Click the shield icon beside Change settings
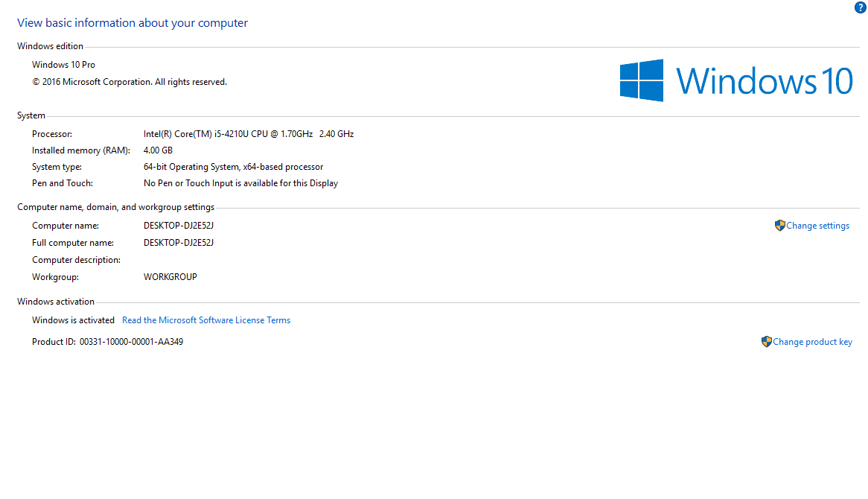Image resolution: width=868 pixels, height=499 pixels. pyautogui.click(x=779, y=226)
